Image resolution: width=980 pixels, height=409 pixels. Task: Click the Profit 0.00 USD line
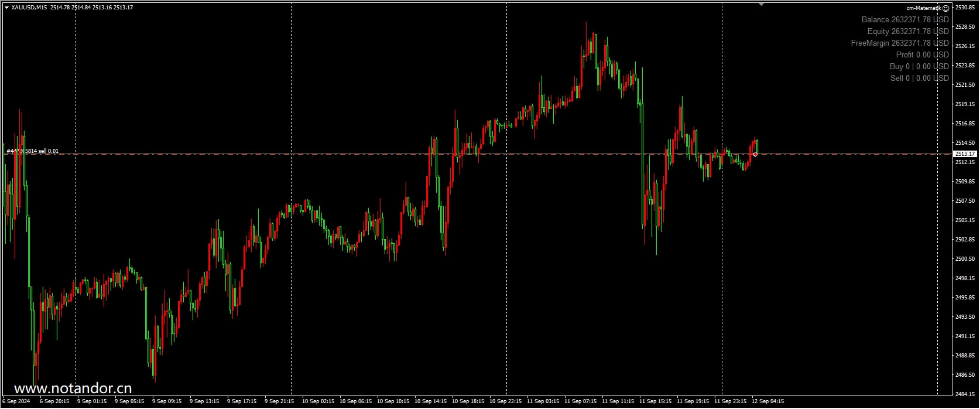tap(923, 54)
